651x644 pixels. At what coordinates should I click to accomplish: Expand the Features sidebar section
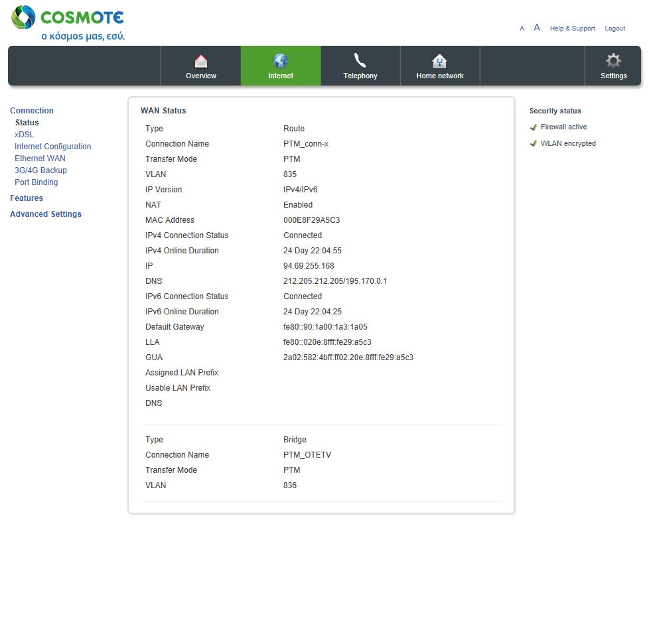(x=27, y=198)
